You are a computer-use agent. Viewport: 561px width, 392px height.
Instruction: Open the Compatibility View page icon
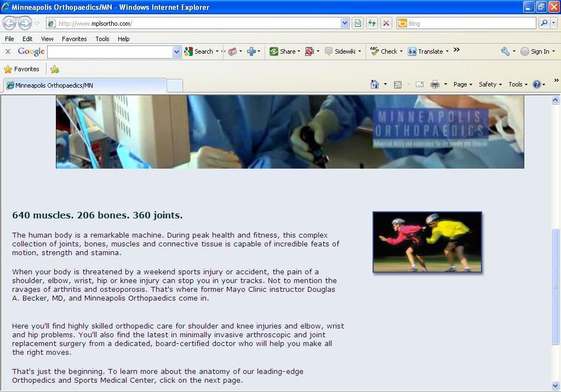pos(357,23)
